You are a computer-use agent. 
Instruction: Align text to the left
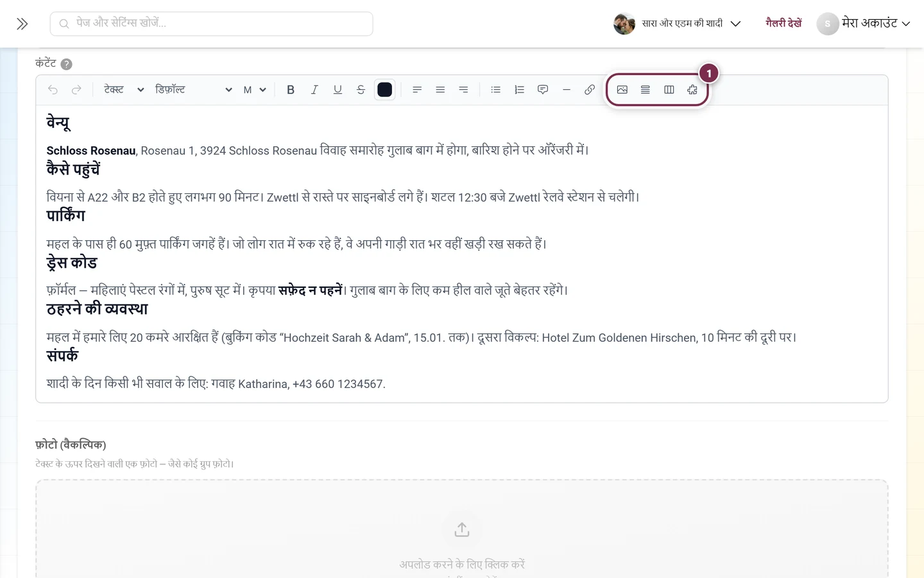[417, 90]
